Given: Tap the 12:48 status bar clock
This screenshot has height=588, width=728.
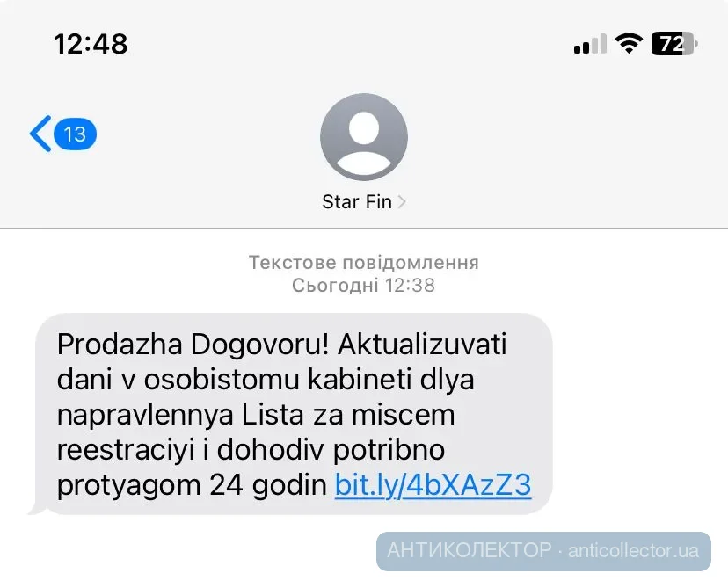Looking at the screenshot, I should pos(91,44).
